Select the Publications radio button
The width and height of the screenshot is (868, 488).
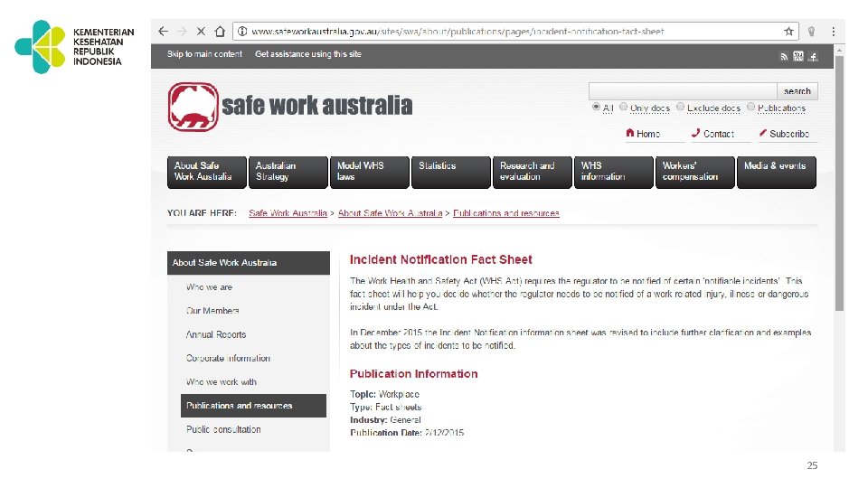750,107
